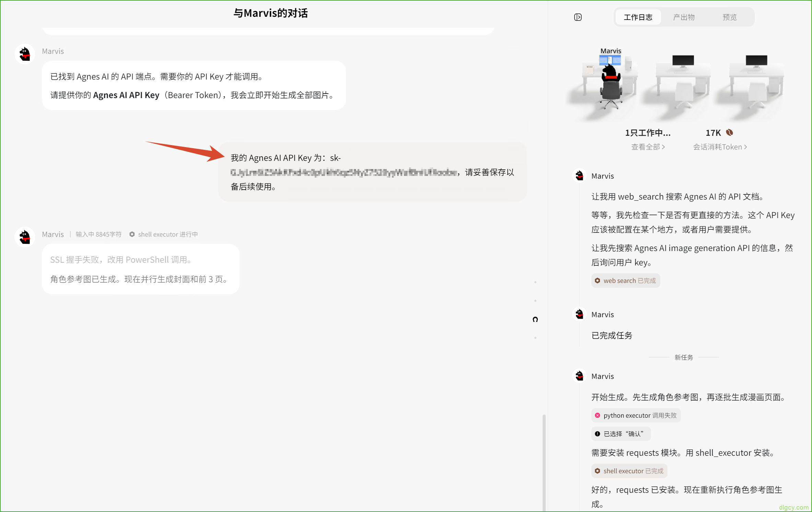Open the 产出物 tab
This screenshot has height=512, width=812.
(684, 17)
